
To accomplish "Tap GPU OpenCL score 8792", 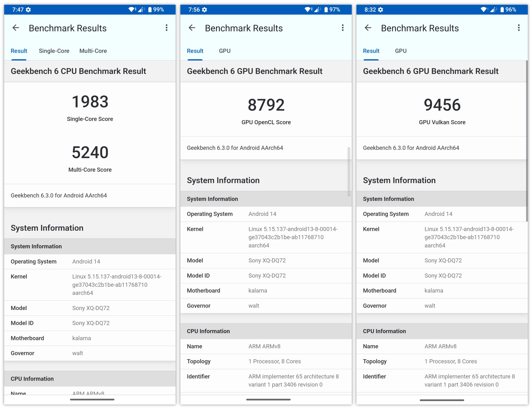I will (266, 105).
